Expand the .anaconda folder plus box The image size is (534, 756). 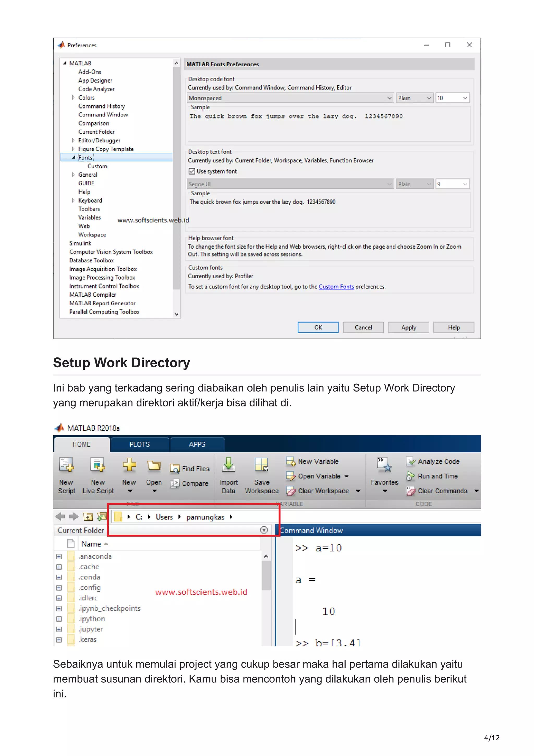[59, 556]
